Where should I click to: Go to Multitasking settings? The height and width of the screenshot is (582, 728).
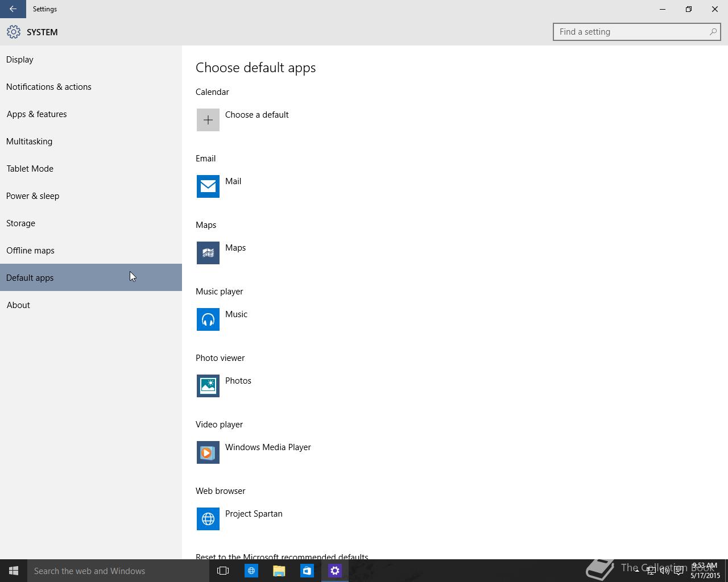click(91, 141)
